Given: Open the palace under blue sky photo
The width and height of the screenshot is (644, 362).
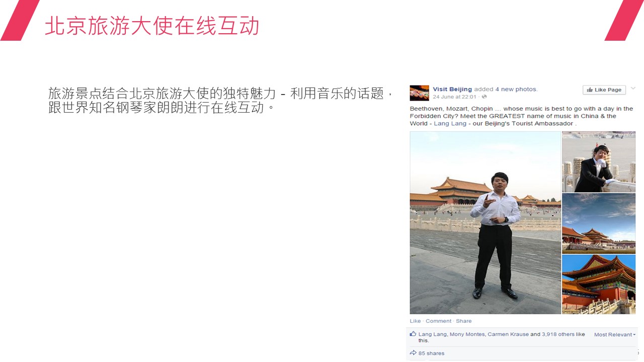Looking at the screenshot, I should (x=599, y=223).
